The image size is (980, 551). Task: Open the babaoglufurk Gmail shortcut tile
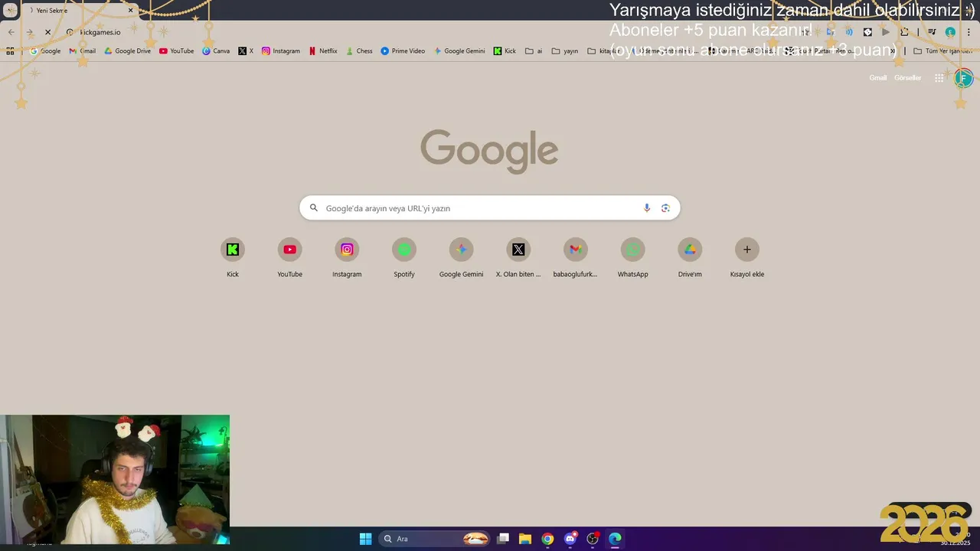[x=575, y=258]
